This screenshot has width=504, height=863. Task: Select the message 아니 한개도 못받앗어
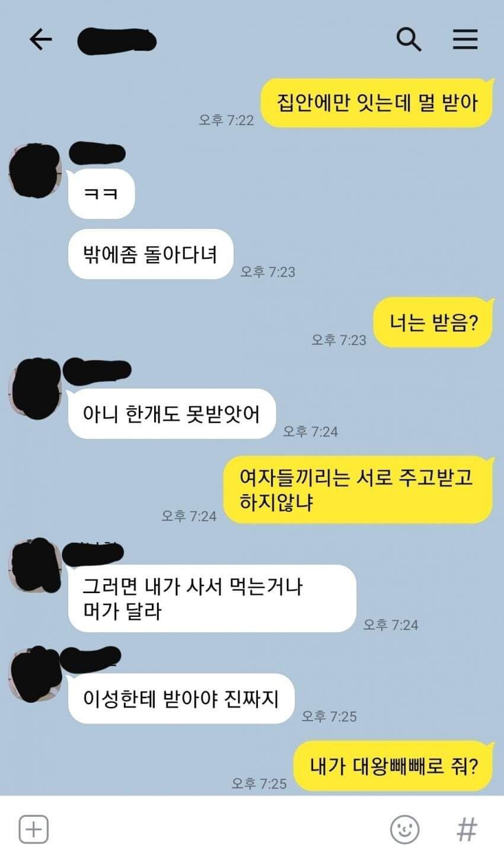tap(172, 413)
